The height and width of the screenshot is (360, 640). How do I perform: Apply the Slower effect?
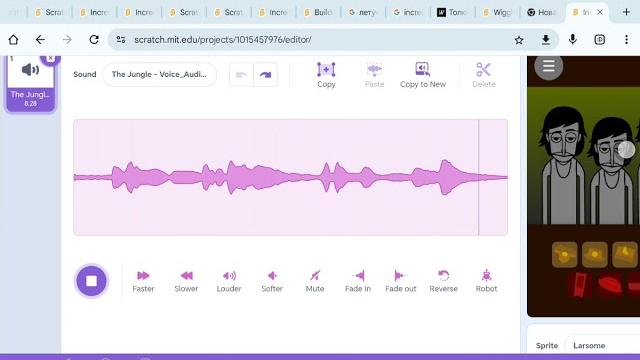click(186, 281)
